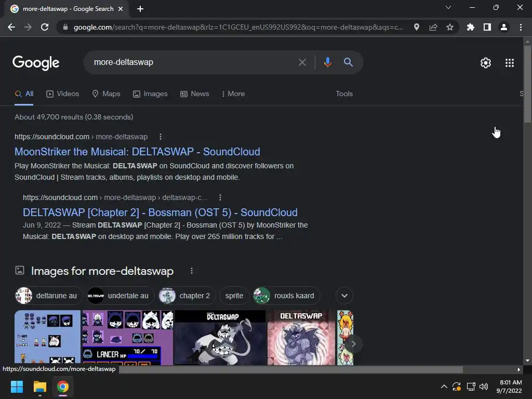Filter images by deltarune au chip
This screenshot has width=532, height=399.
coord(48,296)
